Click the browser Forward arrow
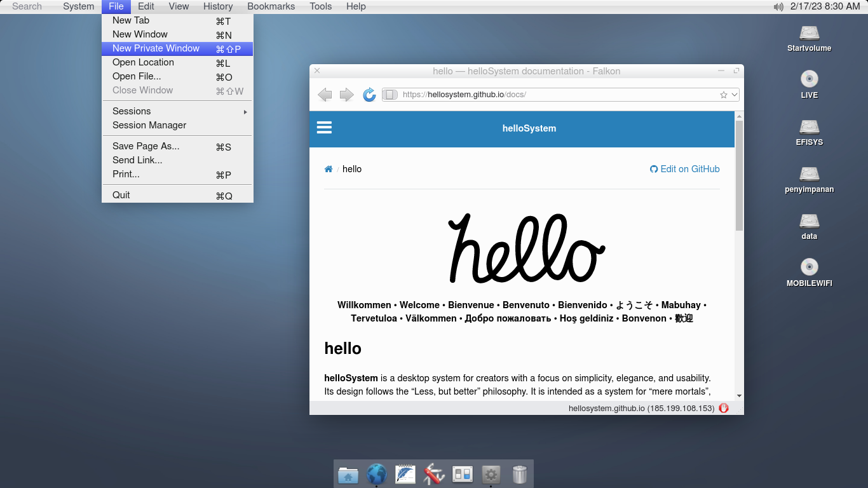 click(x=347, y=95)
